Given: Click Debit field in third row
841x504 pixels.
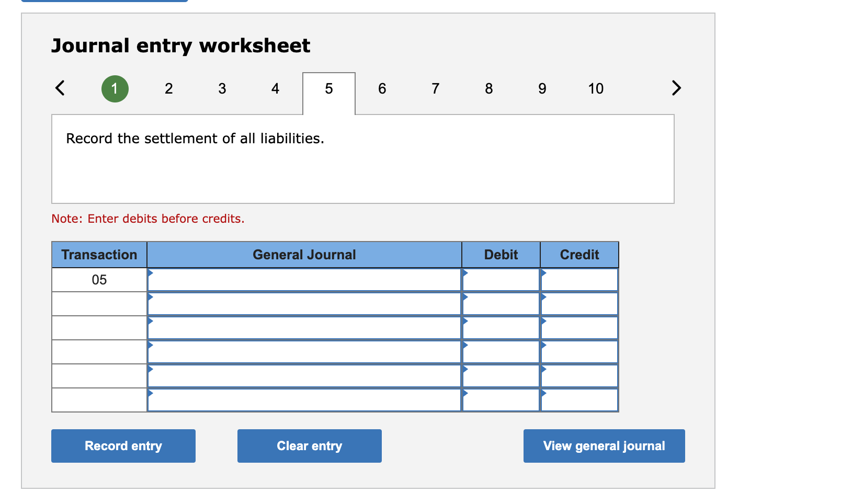Looking at the screenshot, I should click(501, 328).
